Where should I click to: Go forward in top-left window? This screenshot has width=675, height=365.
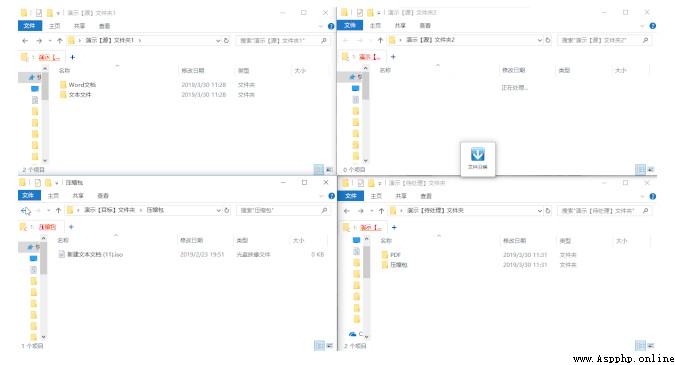point(39,40)
